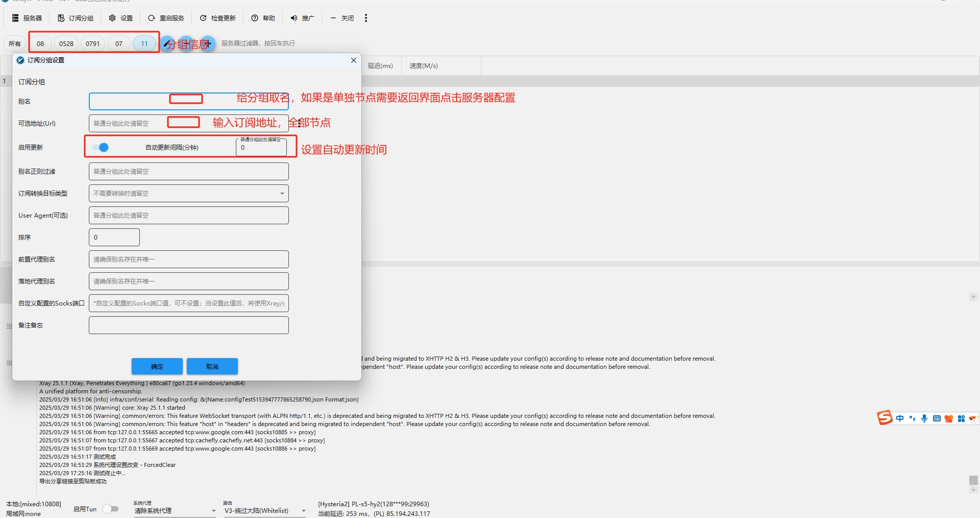Close the 订阅分组设置 dialog with X
This screenshot has width=980, height=518.
coord(353,60)
